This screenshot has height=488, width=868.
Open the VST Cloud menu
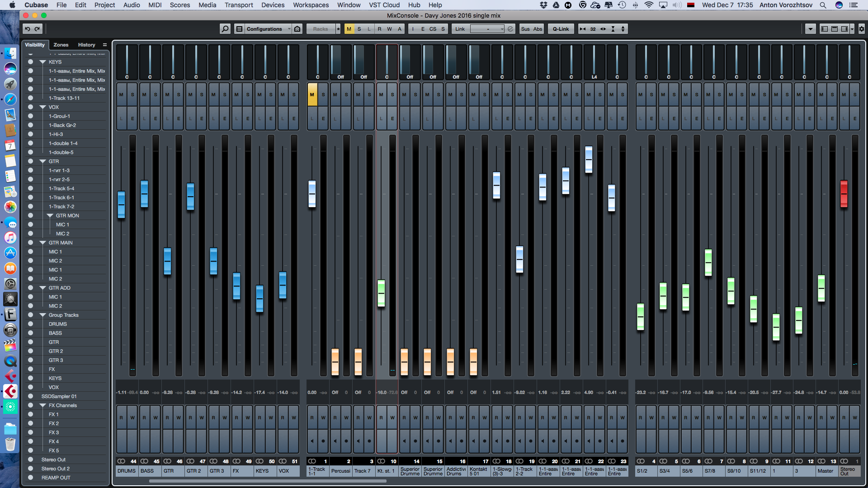click(x=384, y=5)
